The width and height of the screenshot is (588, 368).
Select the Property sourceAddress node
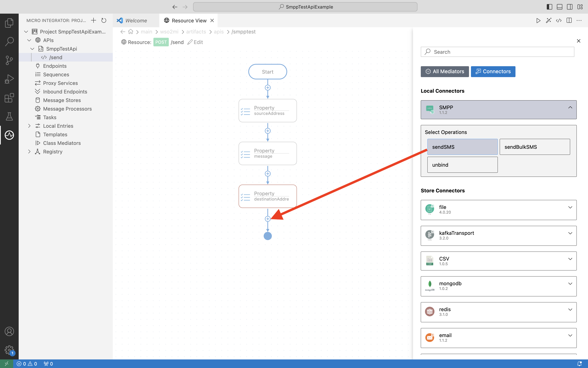pyautogui.click(x=268, y=111)
